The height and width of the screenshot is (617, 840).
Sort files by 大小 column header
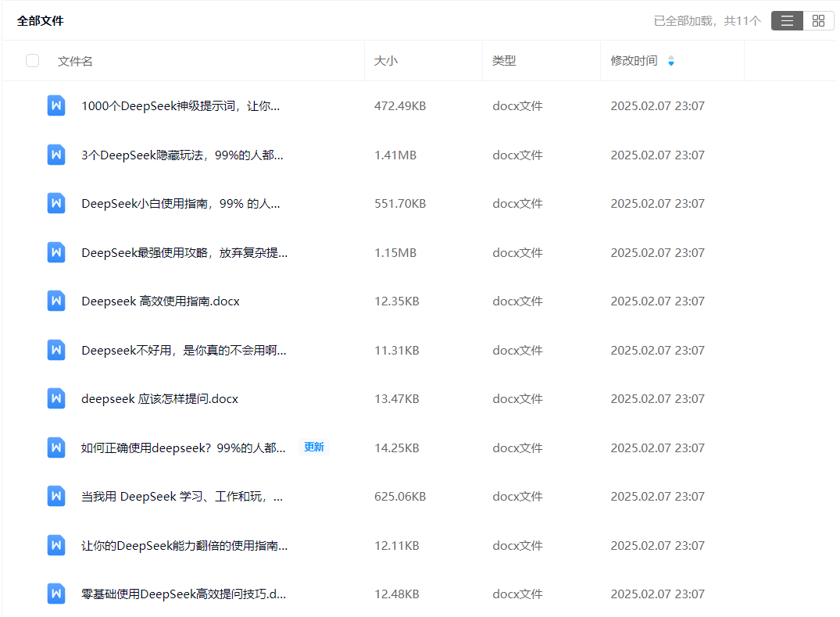point(386,61)
